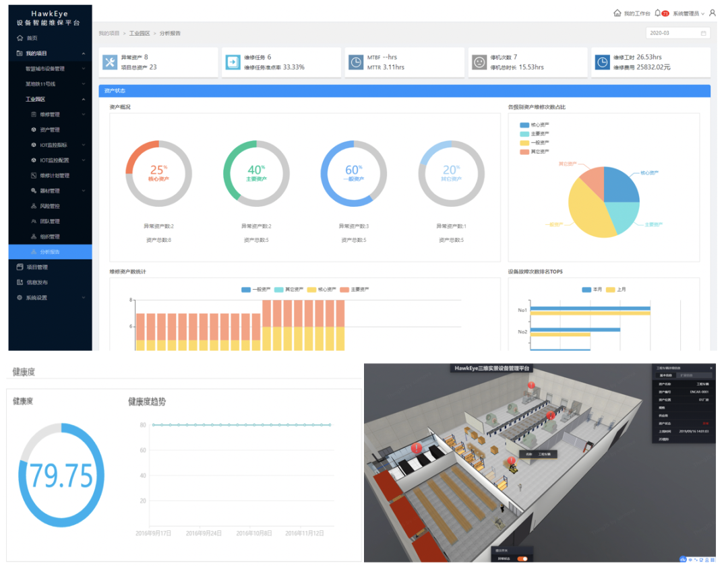728x578 pixels.
Task: Click the 60% 一般资产 ring gauge
Action: (x=354, y=174)
